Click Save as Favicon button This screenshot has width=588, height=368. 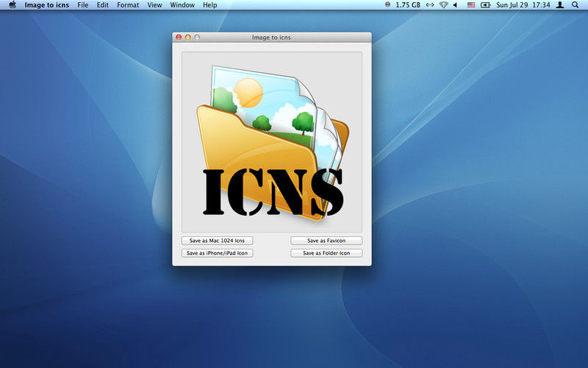[x=326, y=241]
